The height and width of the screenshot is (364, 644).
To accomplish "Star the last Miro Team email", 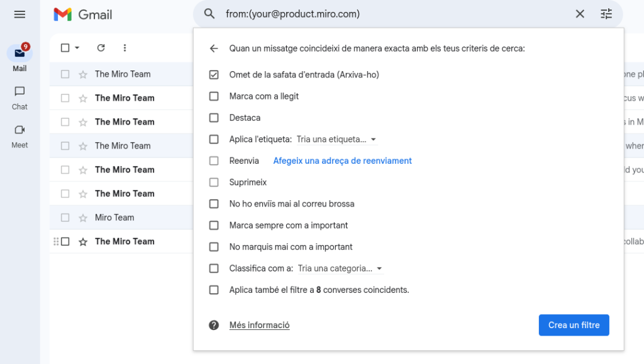I will coord(82,241).
